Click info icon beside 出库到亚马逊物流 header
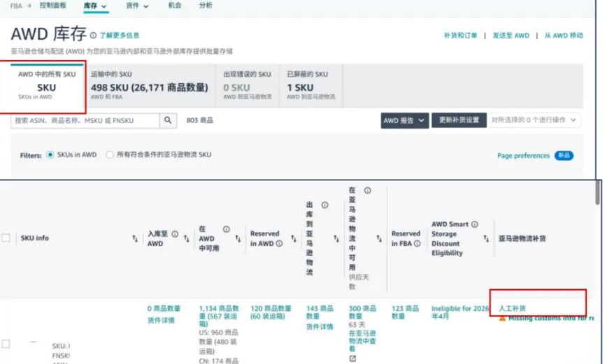This screenshot has height=364, width=607. coord(324,205)
